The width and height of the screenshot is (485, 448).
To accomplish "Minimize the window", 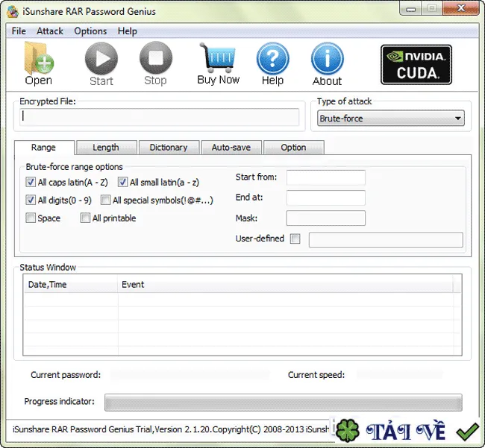I will point(410,9).
